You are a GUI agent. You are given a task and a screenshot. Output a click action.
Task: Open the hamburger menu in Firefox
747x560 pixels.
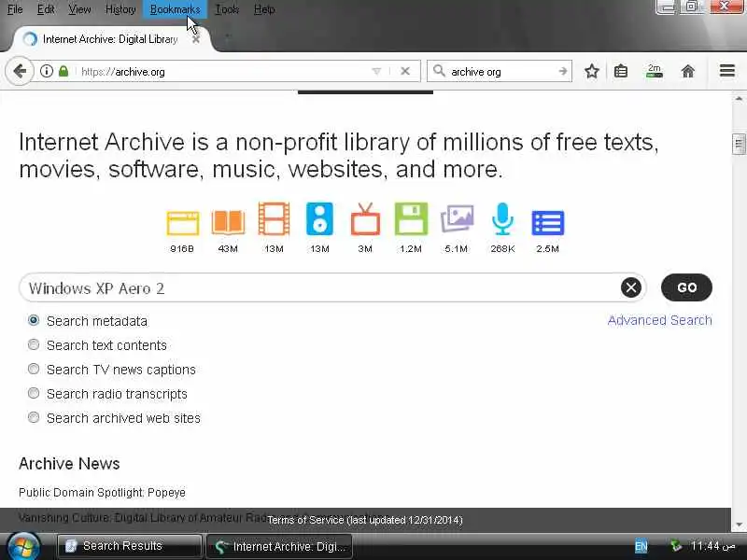(x=727, y=71)
